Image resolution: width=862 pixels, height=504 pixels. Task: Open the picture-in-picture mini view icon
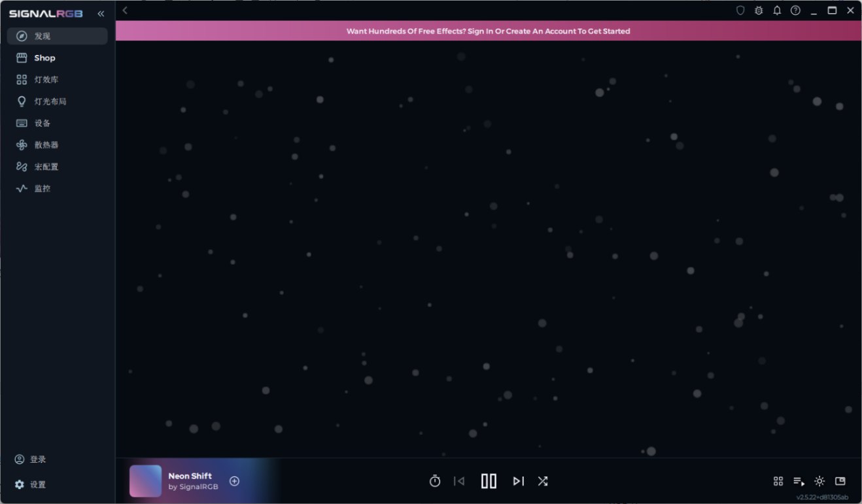click(x=840, y=481)
